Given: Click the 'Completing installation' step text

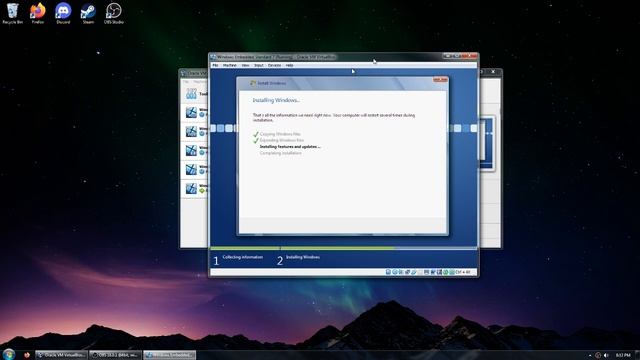Looking at the screenshot, I should click(x=281, y=153).
